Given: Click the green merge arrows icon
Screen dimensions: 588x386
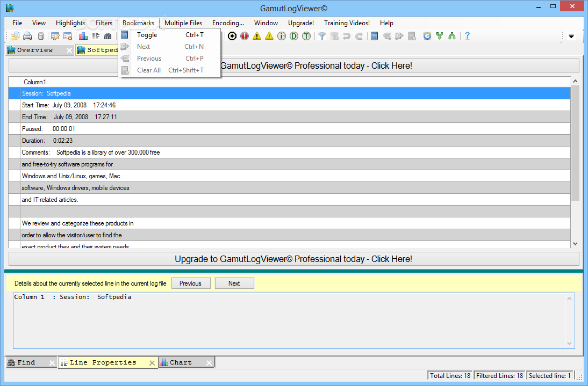Looking at the screenshot, I should [452, 36].
